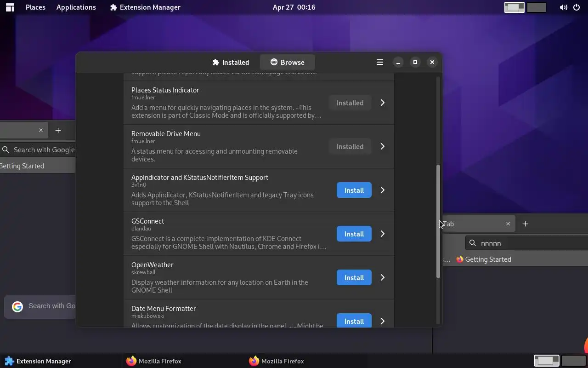Click the Google logo icon in left Firefox
Screen dimensions: 588x368
pyautogui.click(x=17, y=307)
